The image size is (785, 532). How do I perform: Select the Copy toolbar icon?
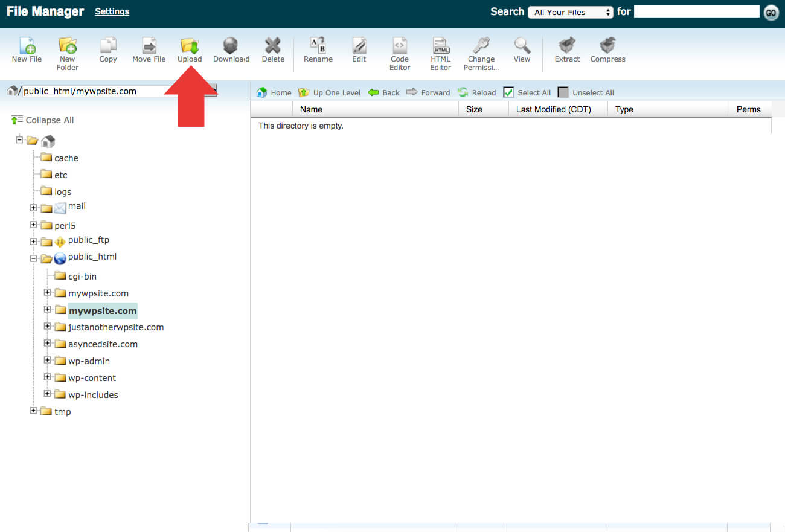coord(108,50)
